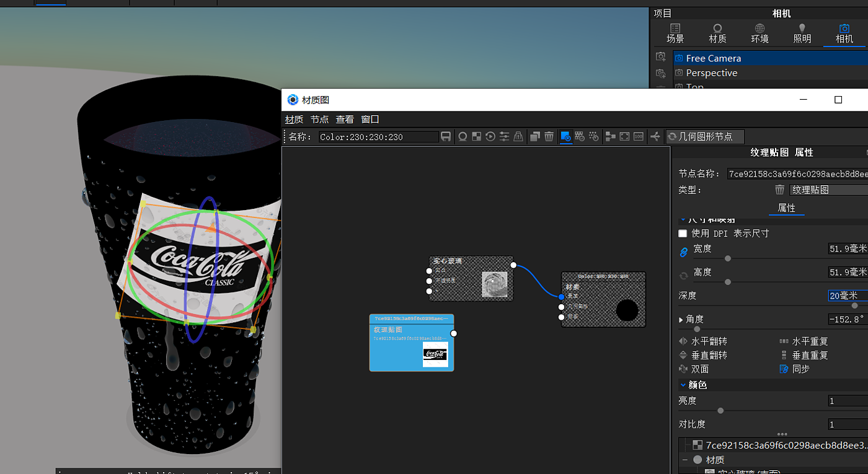Click the trash icon in the material graph toolbar
Image resolution: width=868 pixels, height=474 pixels.
pos(549,137)
